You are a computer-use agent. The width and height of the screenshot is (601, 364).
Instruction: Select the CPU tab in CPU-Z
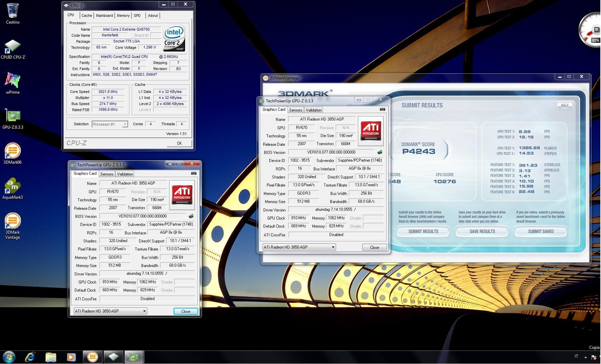(71, 15)
